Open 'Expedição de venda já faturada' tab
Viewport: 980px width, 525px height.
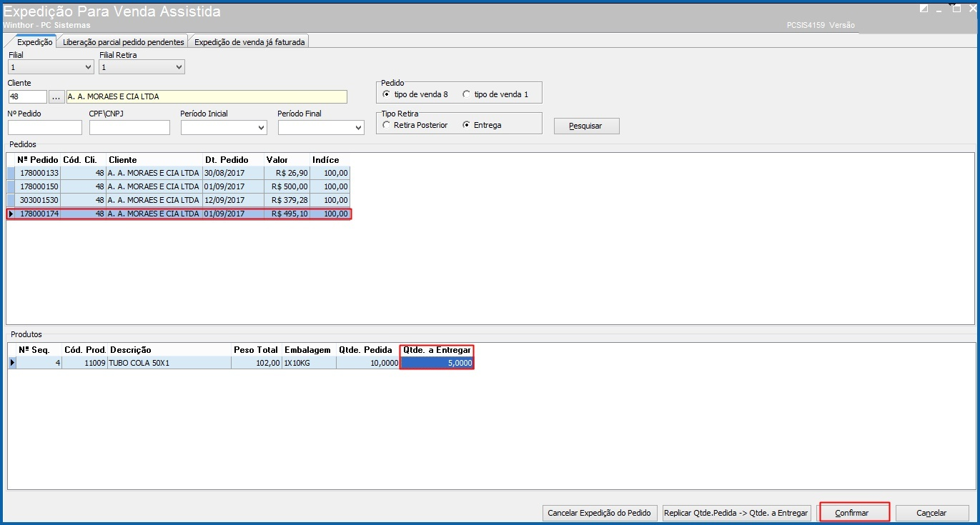(249, 42)
